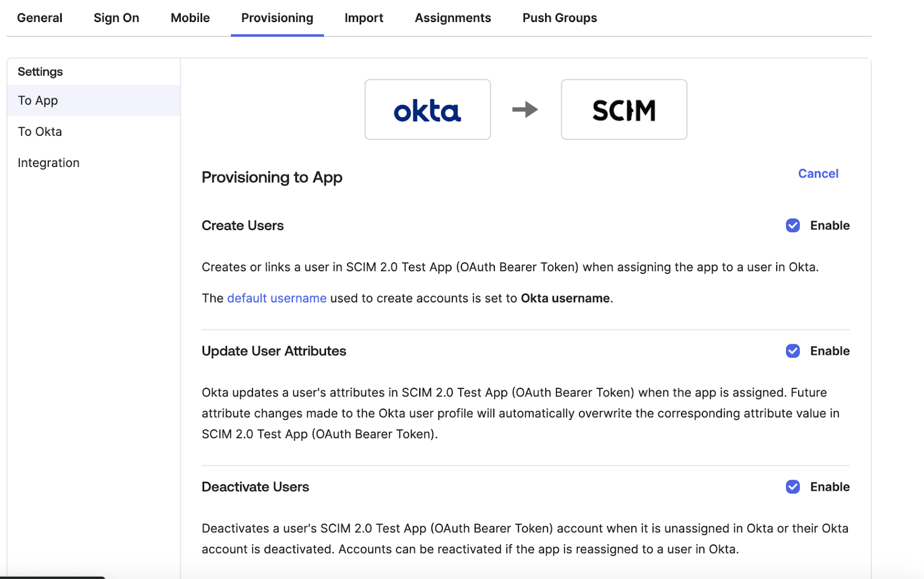Click the okta logo card
Viewport: 924px width, 579px height.
[427, 109]
